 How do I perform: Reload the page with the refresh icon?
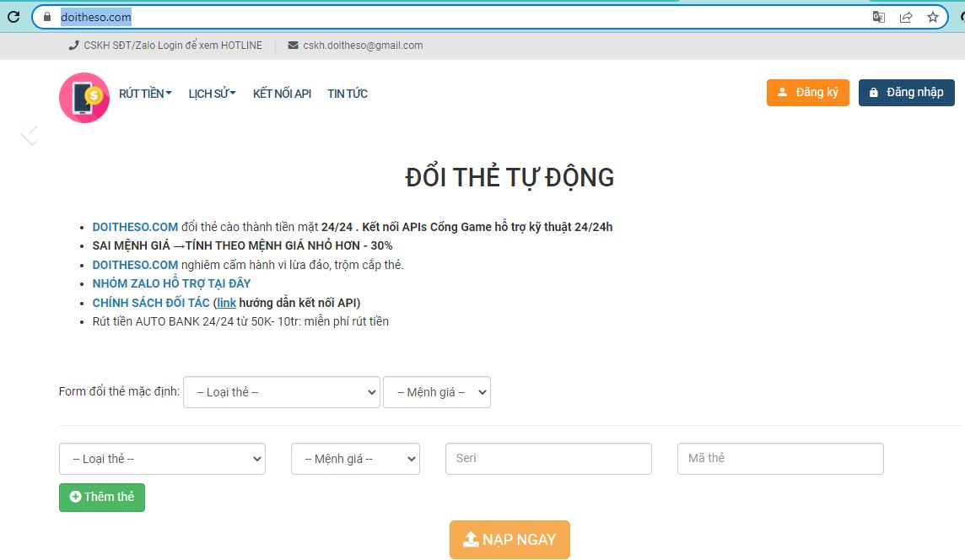pos(13,17)
